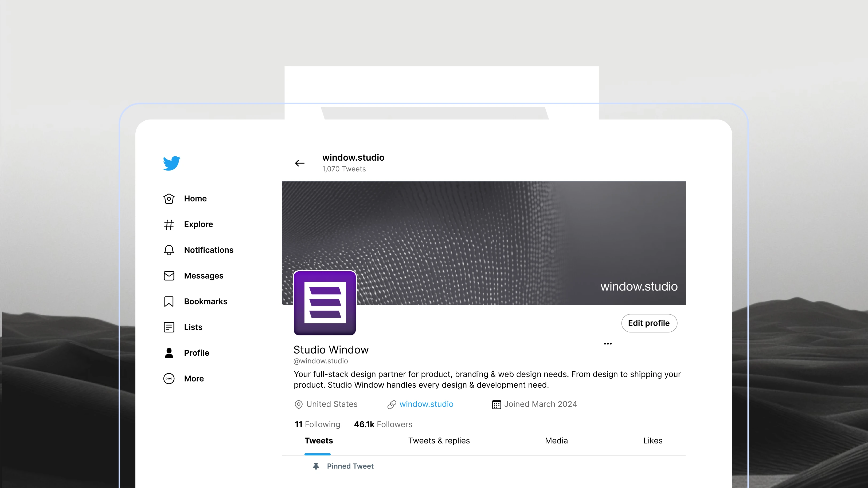Open the Explore menu label
This screenshot has width=868, height=488.
coord(198,224)
